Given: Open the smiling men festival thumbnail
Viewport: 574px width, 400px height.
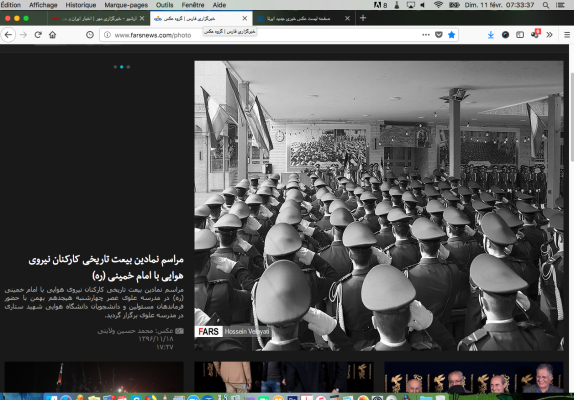Looking at the screenshot, I should click(474, 377).
